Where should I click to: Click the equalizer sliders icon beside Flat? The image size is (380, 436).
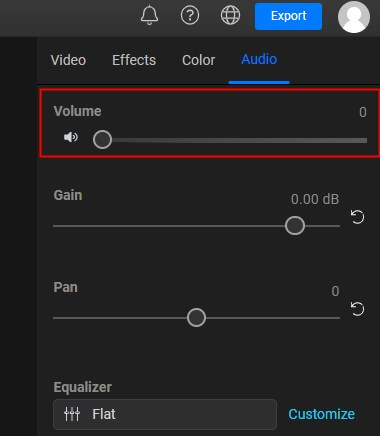click(x=72, y=414)
